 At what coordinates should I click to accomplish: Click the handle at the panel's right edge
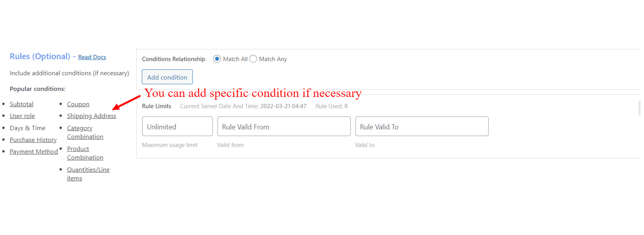click(x=639, y=108)
